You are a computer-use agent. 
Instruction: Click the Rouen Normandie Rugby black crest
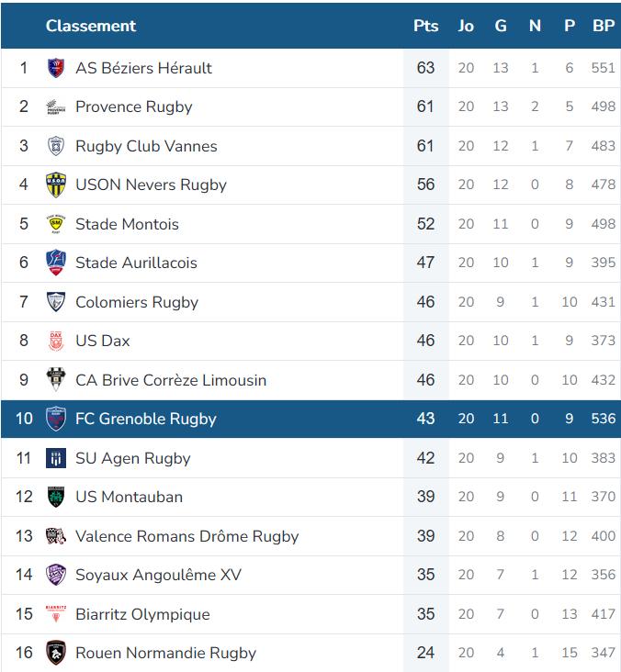(x=56, y=653)
